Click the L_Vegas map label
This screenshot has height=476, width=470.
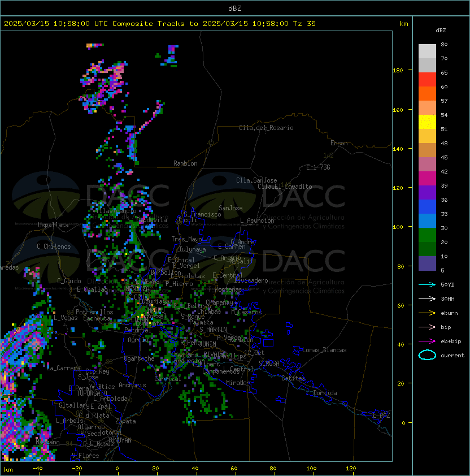66,318
